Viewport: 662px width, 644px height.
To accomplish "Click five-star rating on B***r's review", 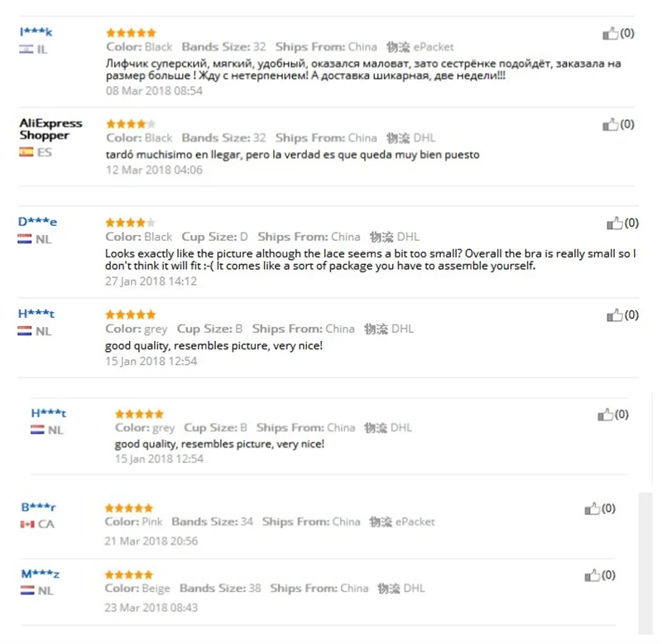I will click(129, 508).
